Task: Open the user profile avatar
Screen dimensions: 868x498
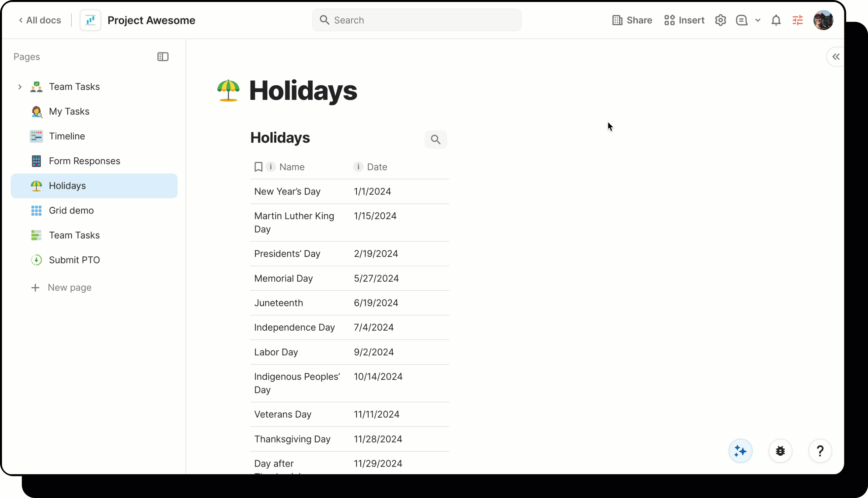Action: click(x=823, y=20)
